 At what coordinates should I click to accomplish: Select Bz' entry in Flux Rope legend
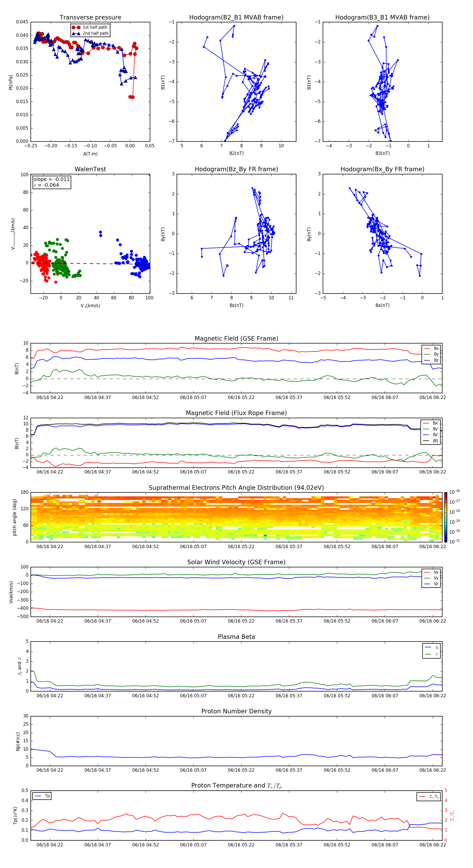[x=431, y=435]
